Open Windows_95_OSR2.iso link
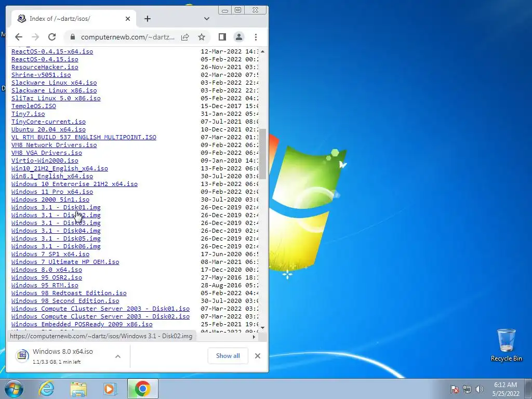Screen dimensions: 532x399 pos(46,278)
